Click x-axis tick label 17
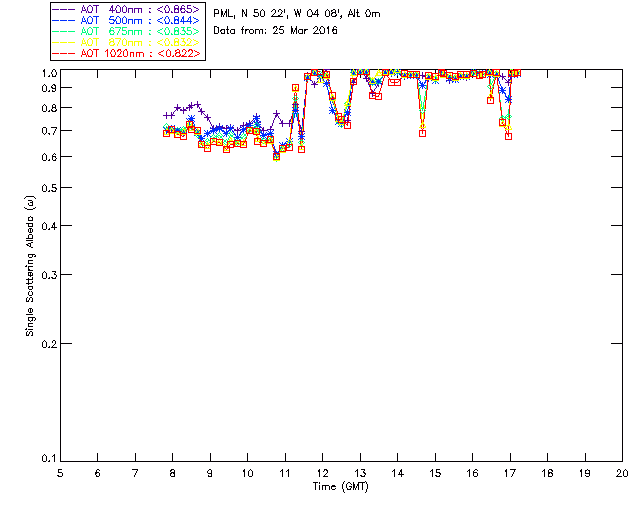The image size is (640, 512). [510, 473]
